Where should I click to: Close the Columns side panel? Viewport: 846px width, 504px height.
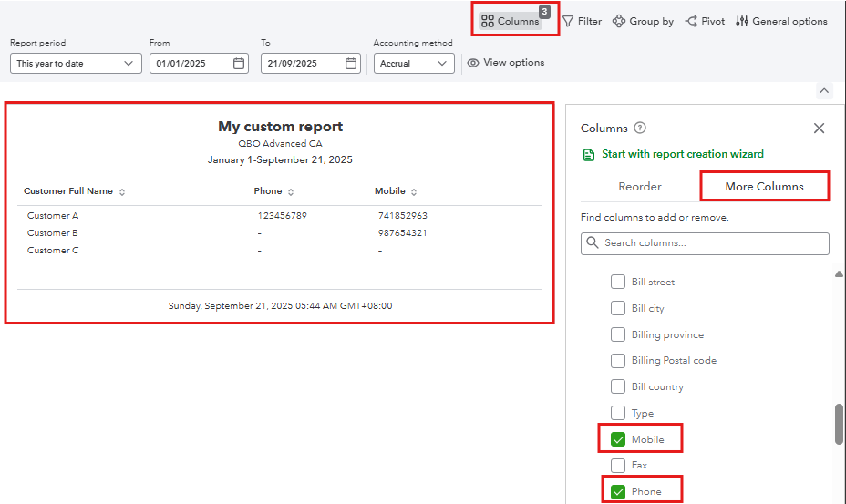[x=819, y=129]
